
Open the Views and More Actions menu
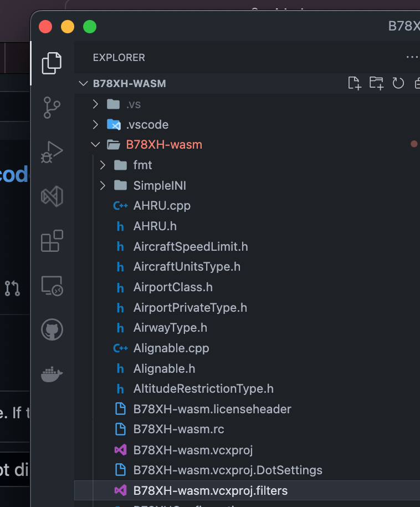[412, 57]
